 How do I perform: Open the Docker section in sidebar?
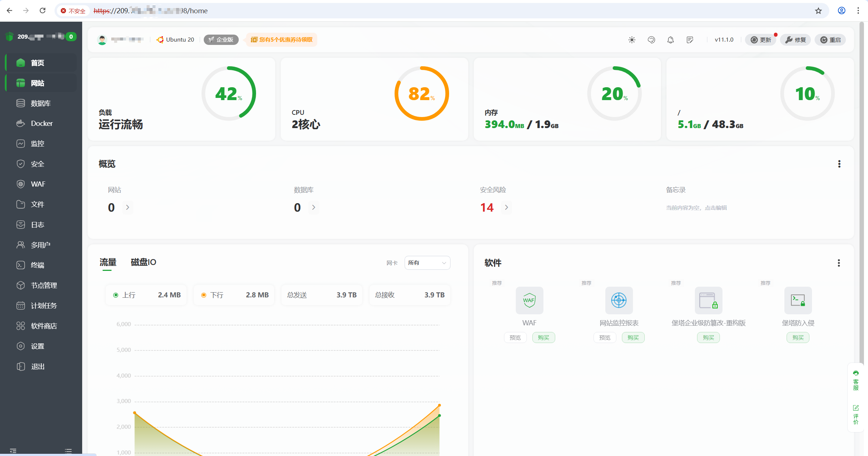41,123
